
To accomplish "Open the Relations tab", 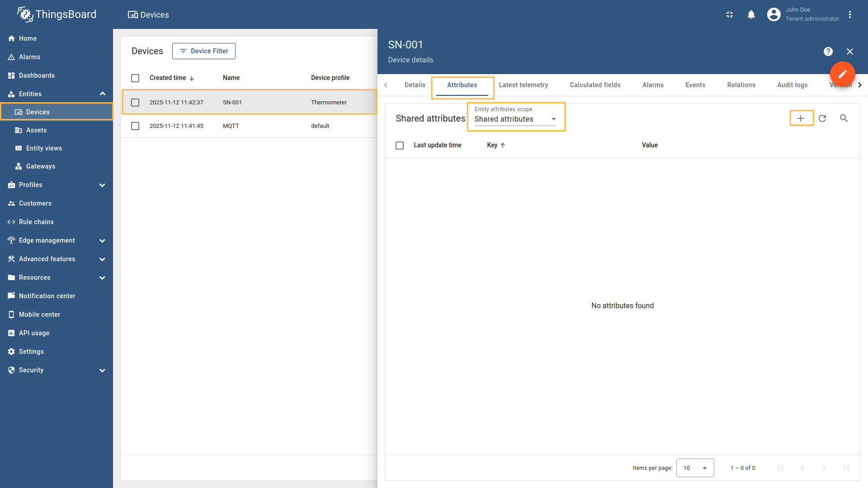I will click(741, 85).
